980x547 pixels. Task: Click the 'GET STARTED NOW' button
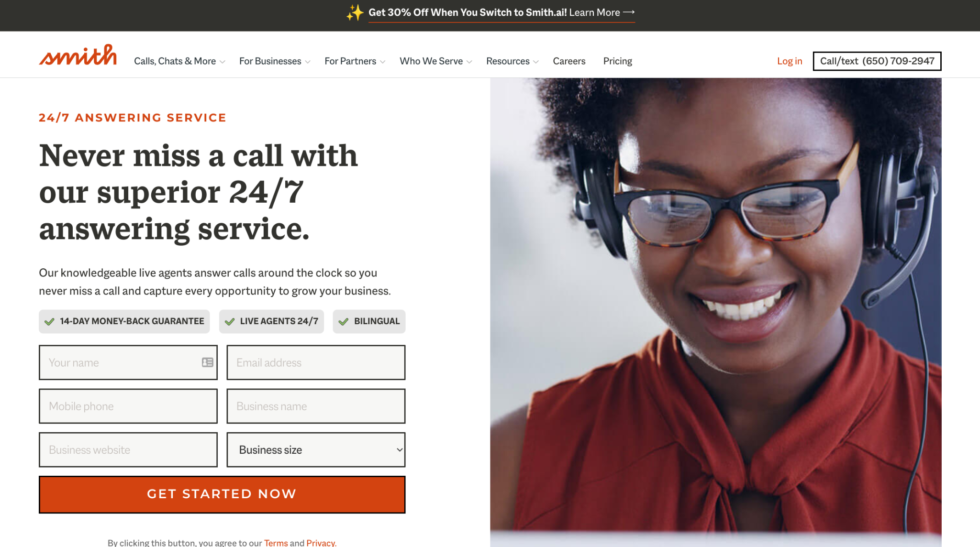(x=222, y=494)
